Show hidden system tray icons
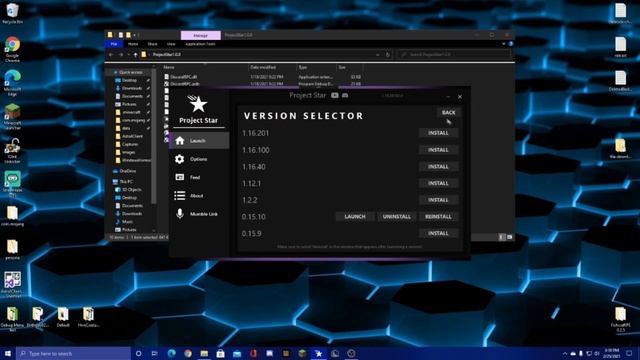 point(565,353)
